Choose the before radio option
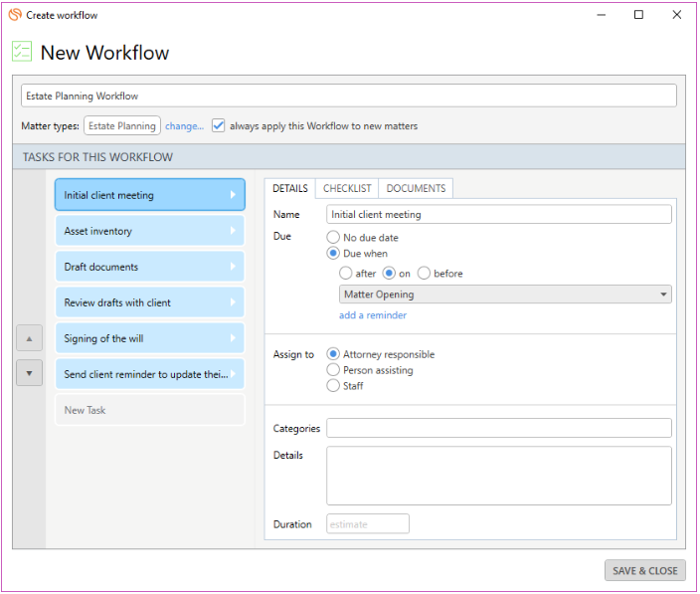The height and width of the screenshot is (594, 700). (x=424, y=273)
